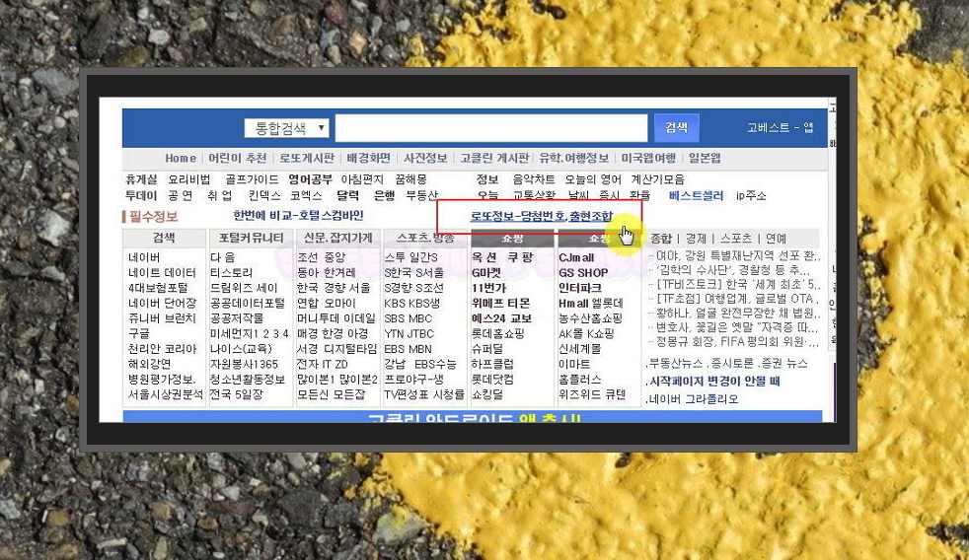Open the 유학.여행정보 menu item
The width and height of the screenshot is (969, 560).
click(573, 158)
